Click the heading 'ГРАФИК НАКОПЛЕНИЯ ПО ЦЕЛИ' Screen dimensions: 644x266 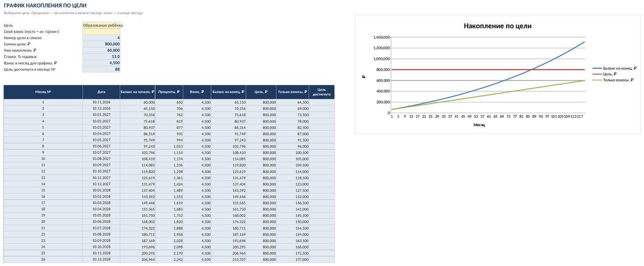tap(45, 5)
